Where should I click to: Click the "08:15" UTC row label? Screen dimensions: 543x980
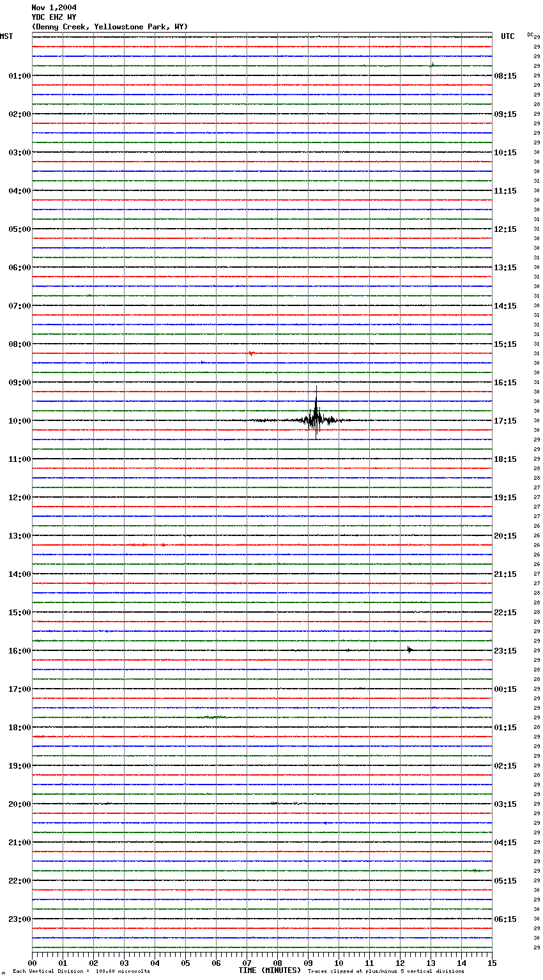pyautogui.click(x=505, y=76)
